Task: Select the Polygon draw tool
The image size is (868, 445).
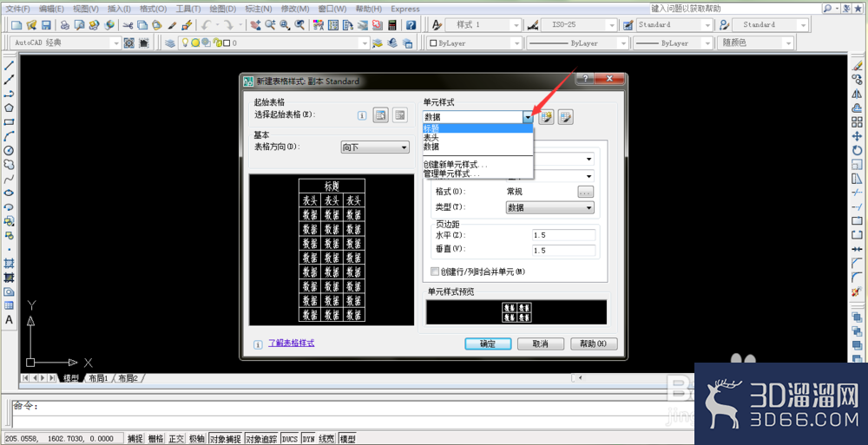Action: coord(9,108)
